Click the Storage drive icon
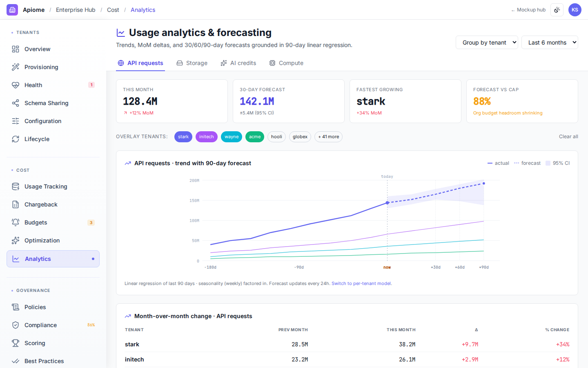 pyautogui.click(x=180, y=63)
